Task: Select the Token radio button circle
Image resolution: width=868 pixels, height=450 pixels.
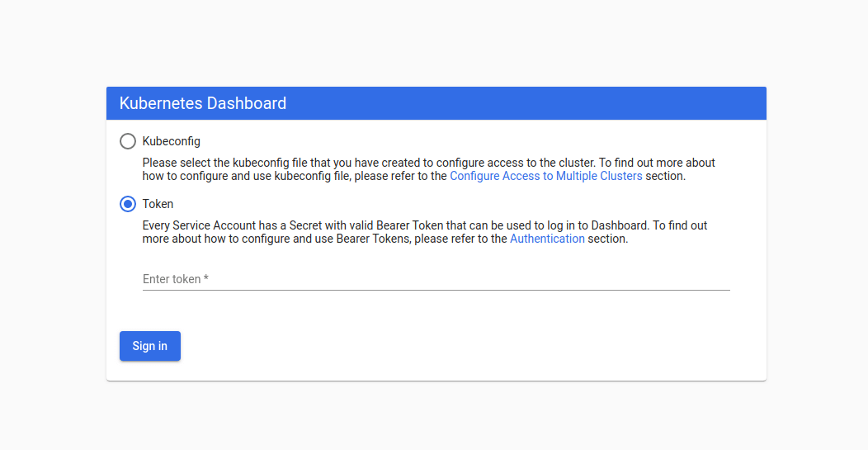Action: coord(127,204)
